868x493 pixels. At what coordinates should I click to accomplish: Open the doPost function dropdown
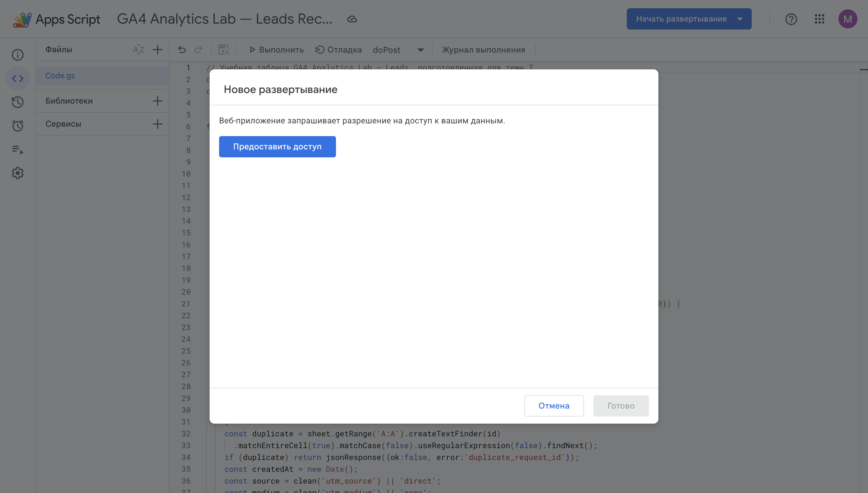tap(399, 50)
